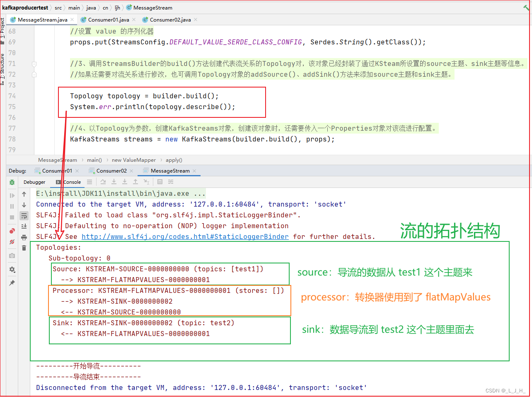Click Resume Program icon in debug sidebar
The width and height of the screenshot is (532, 397).
click(x=12, y=195)
